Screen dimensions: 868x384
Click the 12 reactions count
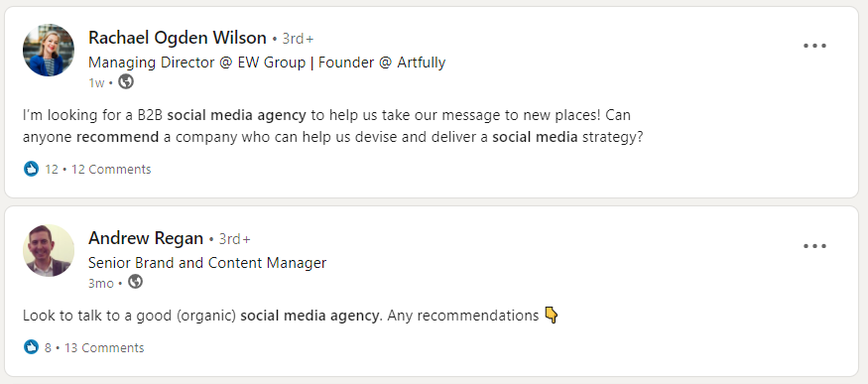52,170
